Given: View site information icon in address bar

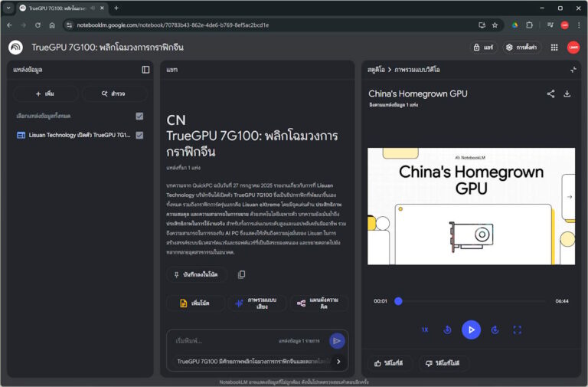Looking at the screenshot, I should [x=69, y=25].
